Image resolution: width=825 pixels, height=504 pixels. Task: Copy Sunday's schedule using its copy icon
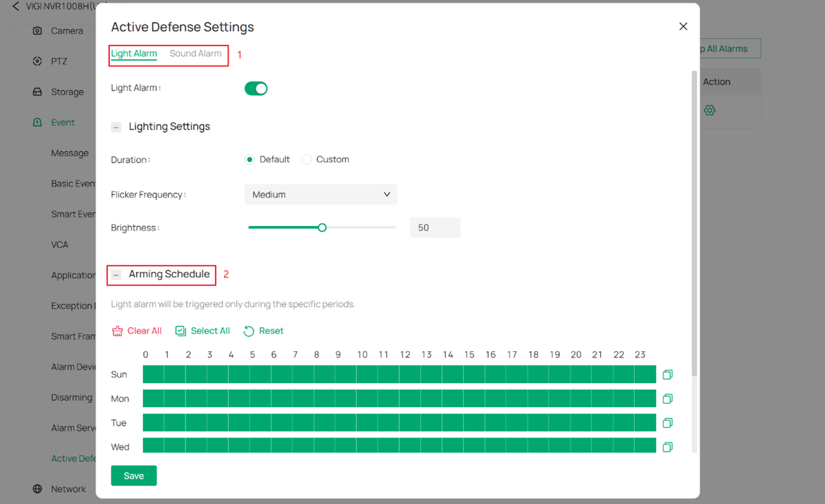[667, 374]
